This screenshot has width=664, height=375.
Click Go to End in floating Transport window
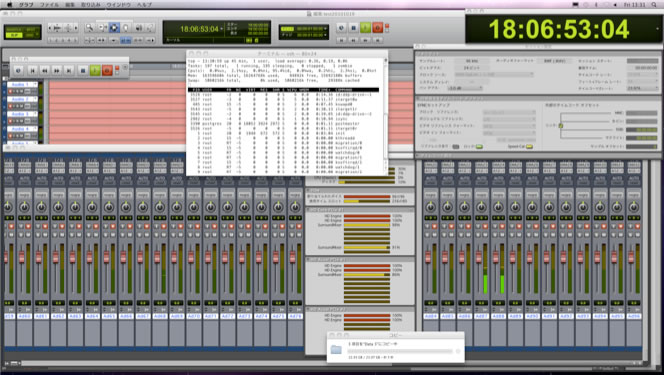tap(69, 70)
